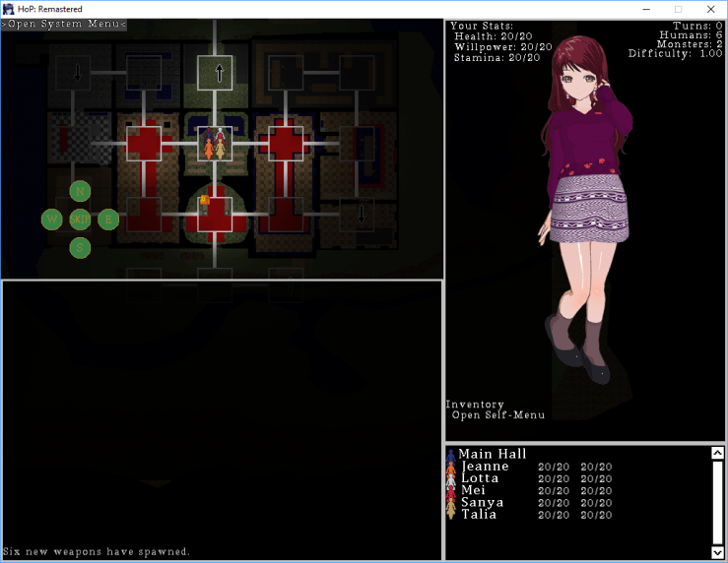
Task: Open the System Menu
Action: pyautogui.click(x=64, y=24)
